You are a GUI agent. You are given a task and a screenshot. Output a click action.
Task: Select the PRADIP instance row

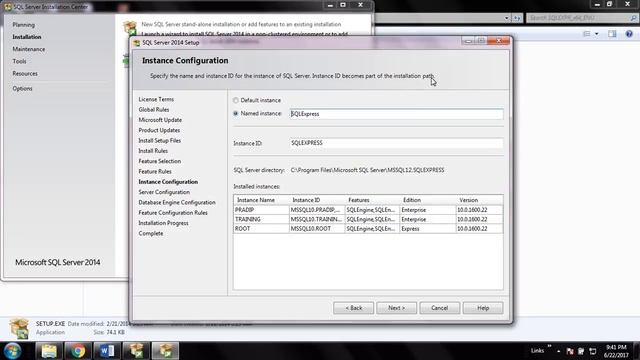pos(368,210)
